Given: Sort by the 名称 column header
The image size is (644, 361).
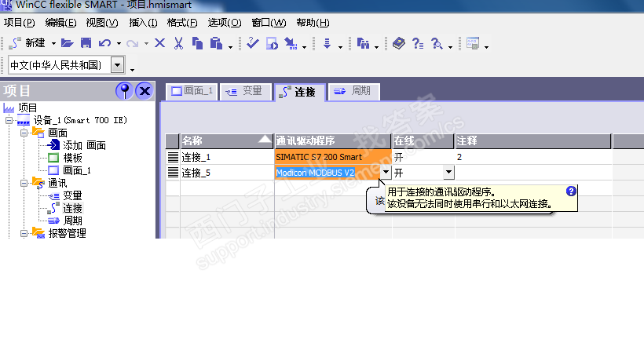Looking at the screenshot, I should coord(227,140).
